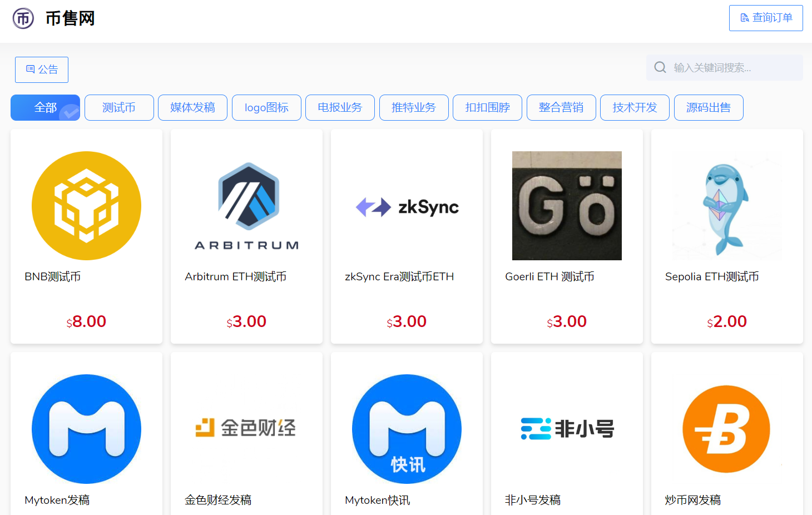Open the BNB测试币 coin logo
812x515 pixels.
86,206
